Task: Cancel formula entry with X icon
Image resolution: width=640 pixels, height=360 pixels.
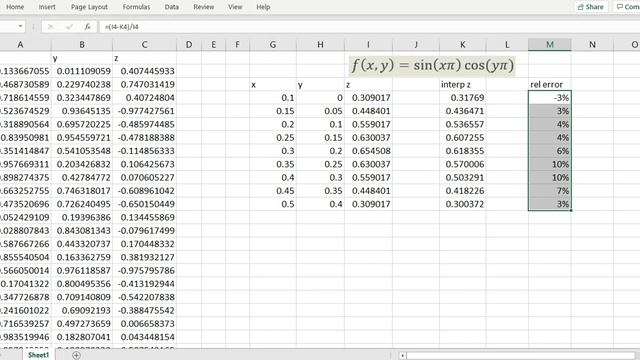Action: click(51, 27)
